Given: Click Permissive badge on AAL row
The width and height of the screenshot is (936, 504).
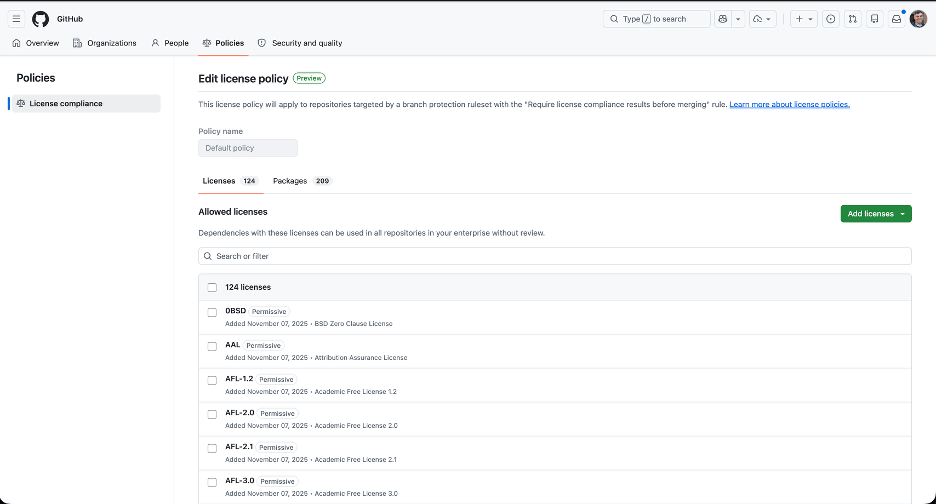Looking at the screenshot, I should pos(263,346).
